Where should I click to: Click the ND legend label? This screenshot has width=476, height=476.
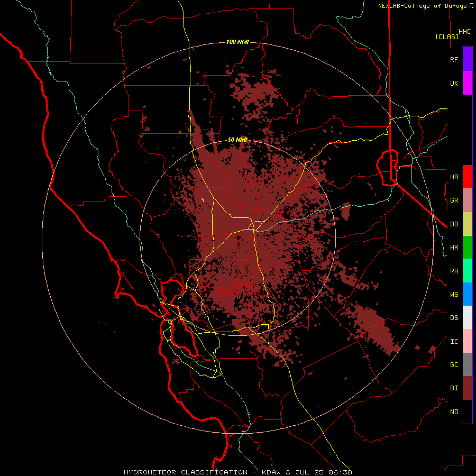(x=454, y=412)
